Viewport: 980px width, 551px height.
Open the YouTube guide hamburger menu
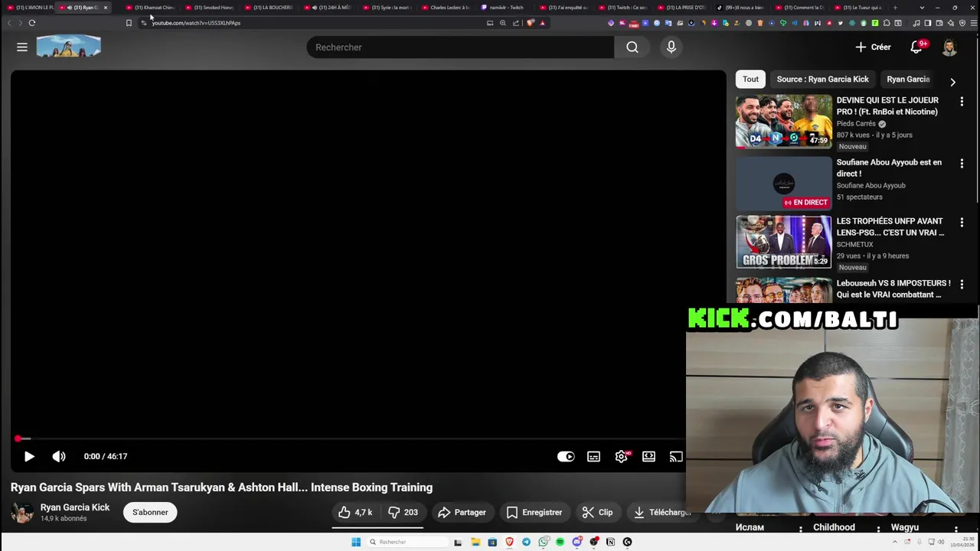tap(22, 47)
